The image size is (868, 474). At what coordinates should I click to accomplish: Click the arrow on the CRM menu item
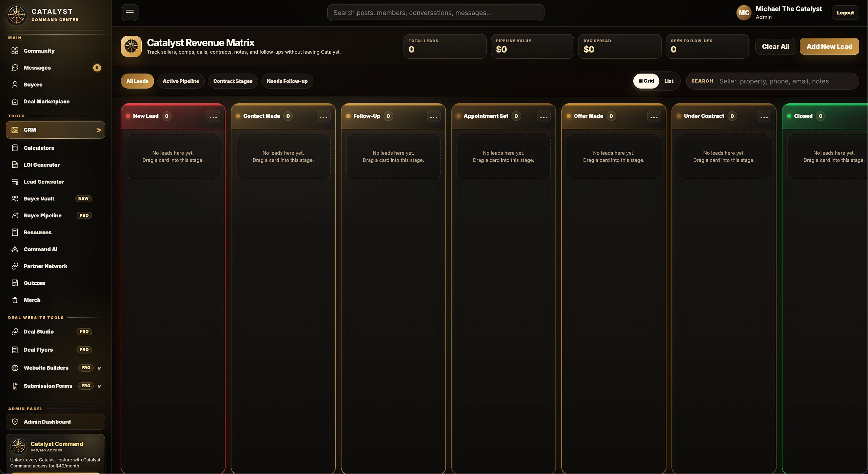(x=99, y=130)
